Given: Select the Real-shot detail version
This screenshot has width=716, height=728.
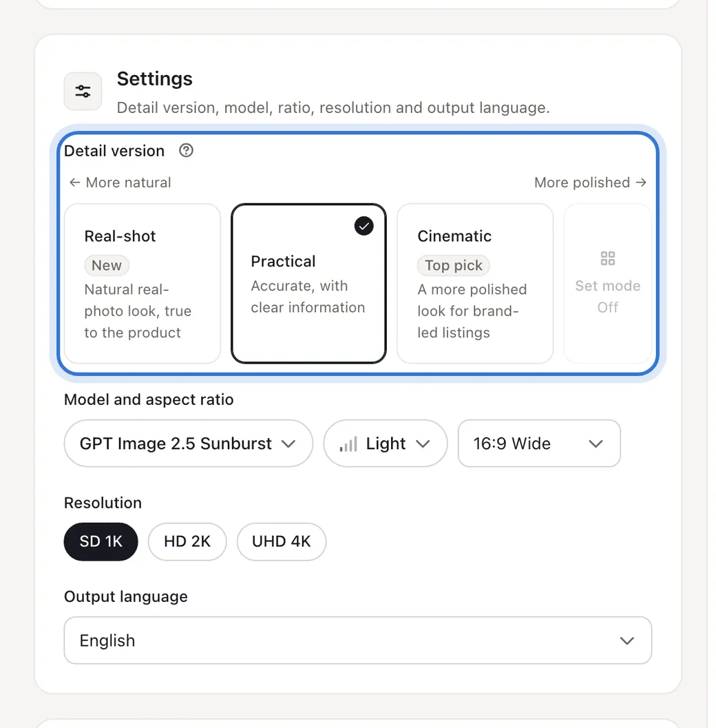Looking at the screenshot, I should point(143,283).
